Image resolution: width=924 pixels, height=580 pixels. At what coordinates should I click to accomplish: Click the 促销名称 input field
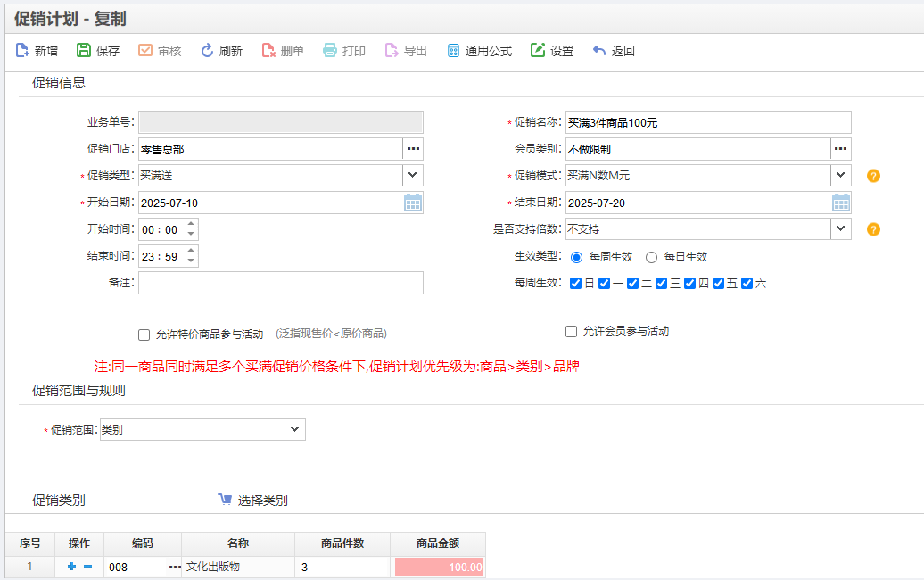click(708, 122)
